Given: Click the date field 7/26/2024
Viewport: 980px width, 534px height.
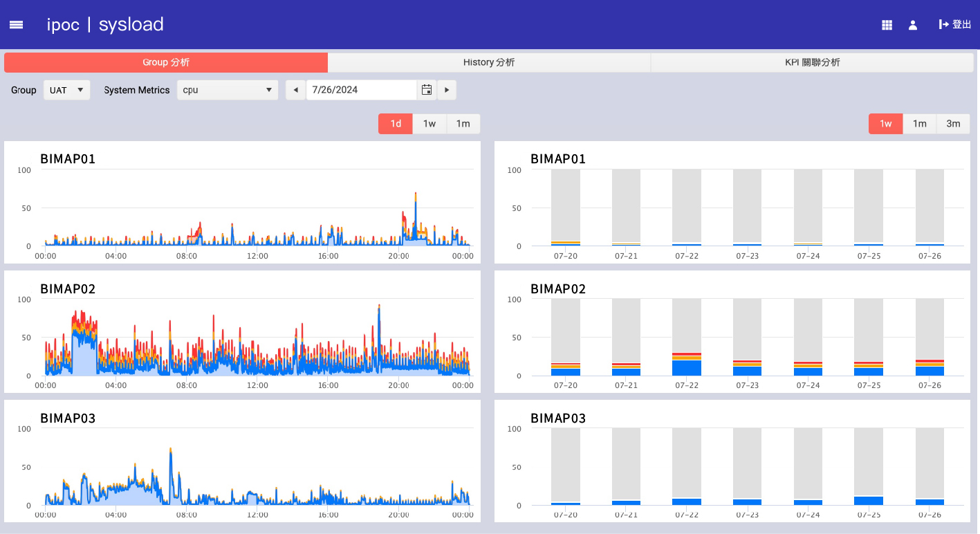Looking at the screenshot, I should coord(362,90).
